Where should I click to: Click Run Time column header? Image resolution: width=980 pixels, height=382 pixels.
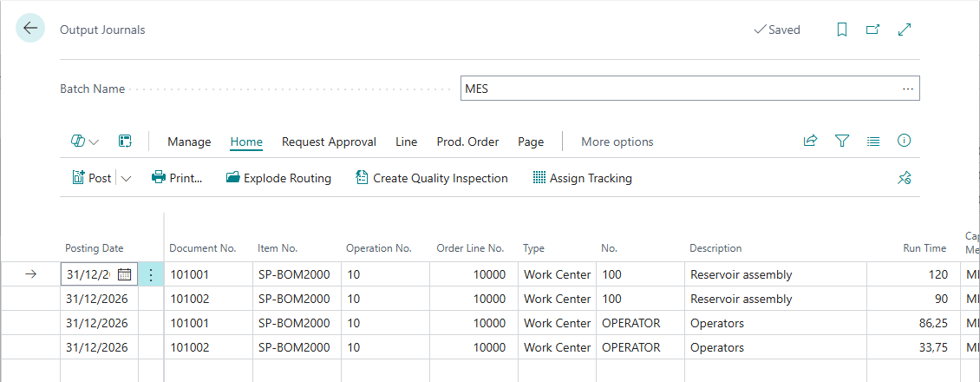[925, 248]
